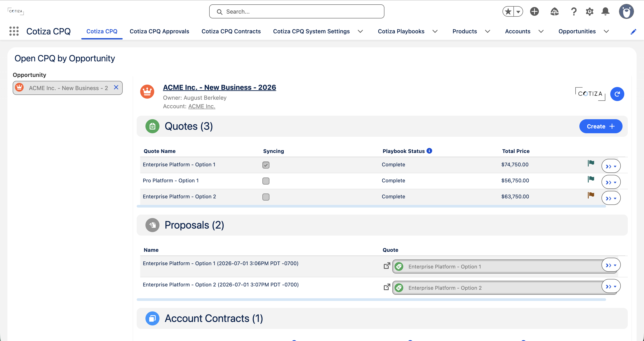Screen dimensions: 644x341
Task: Open the help question mark icon
Action: (x=574, y=12)
